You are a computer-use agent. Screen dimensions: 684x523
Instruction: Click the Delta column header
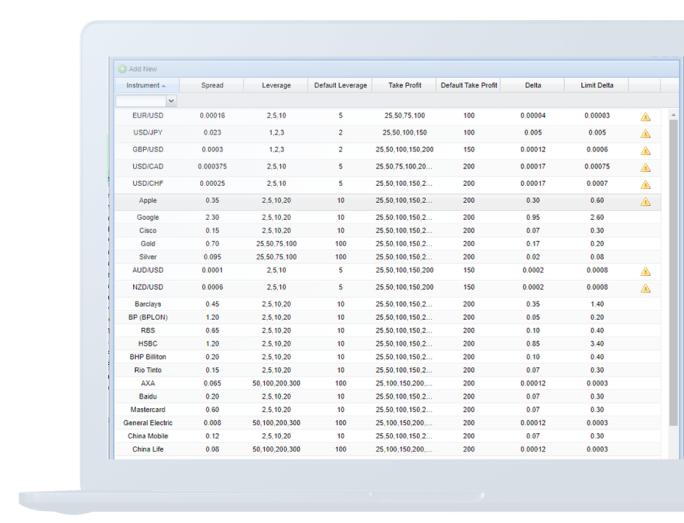pyautogui.click(x=533, y=85)
